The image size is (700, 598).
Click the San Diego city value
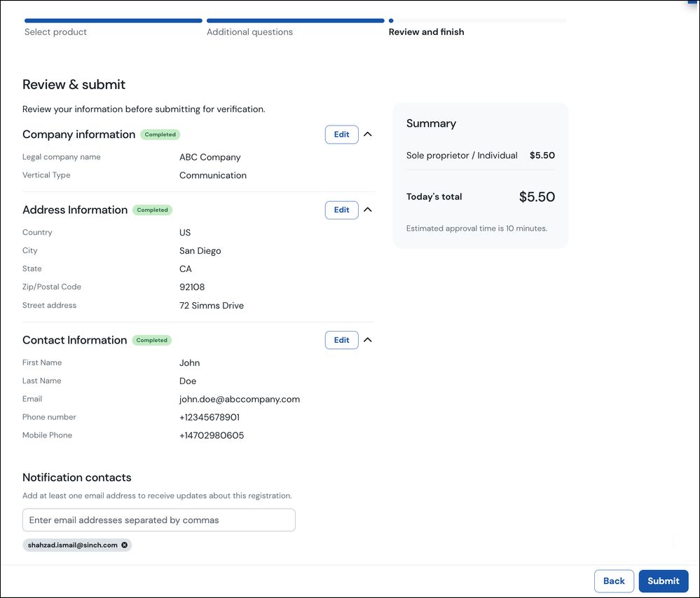(200, 251)
